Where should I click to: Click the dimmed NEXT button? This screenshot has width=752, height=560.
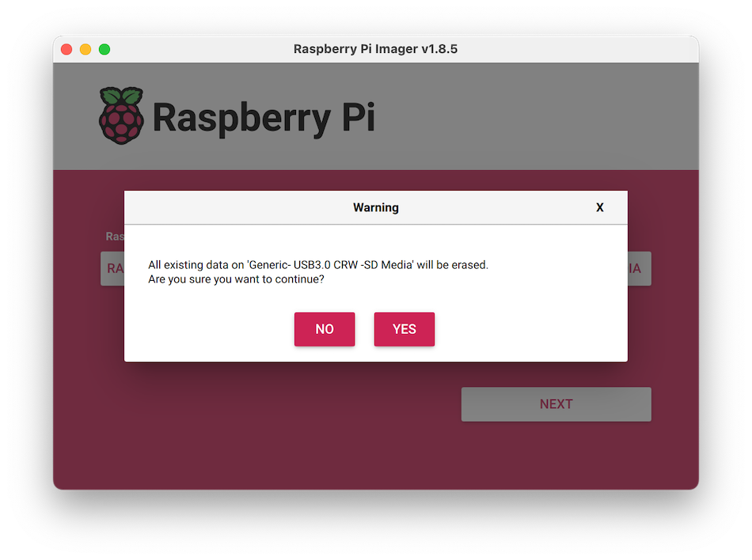[556, 404]
